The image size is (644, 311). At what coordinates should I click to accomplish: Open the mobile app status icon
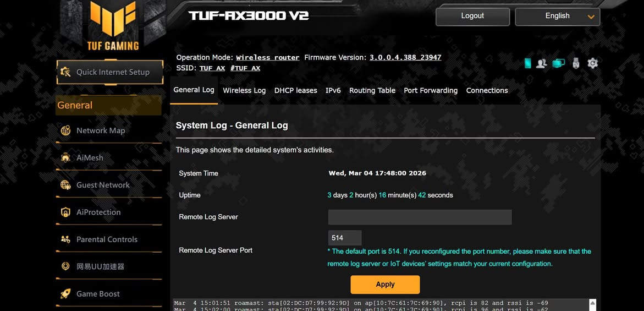pos(528,63)
